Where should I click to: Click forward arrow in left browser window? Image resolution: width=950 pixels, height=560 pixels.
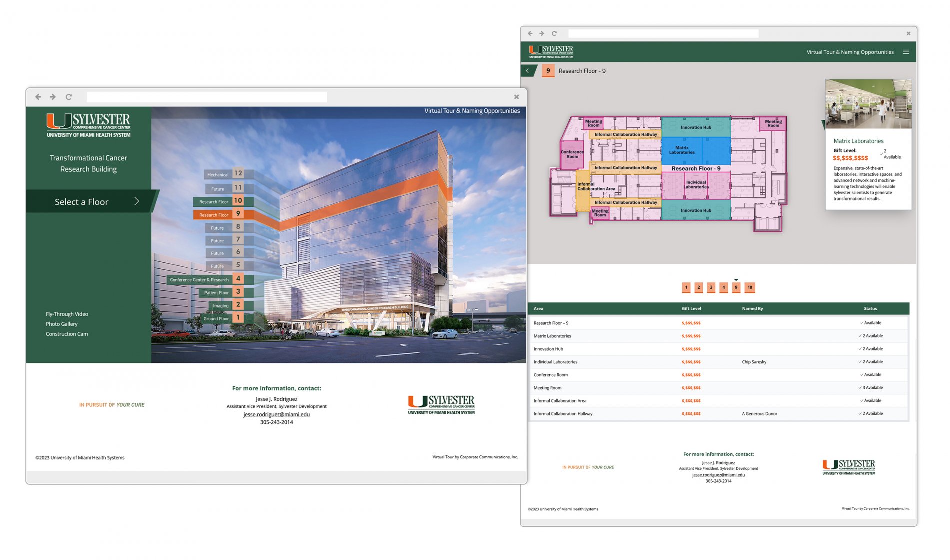[53, 97]
